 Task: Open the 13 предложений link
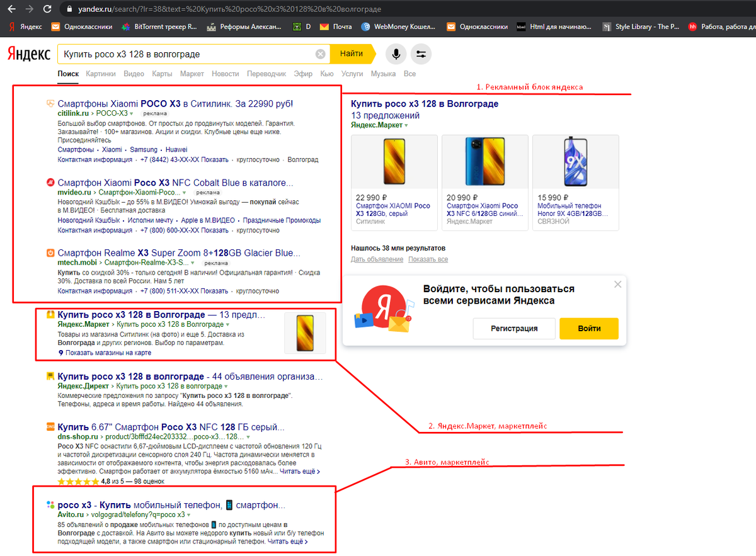point(385,115)
